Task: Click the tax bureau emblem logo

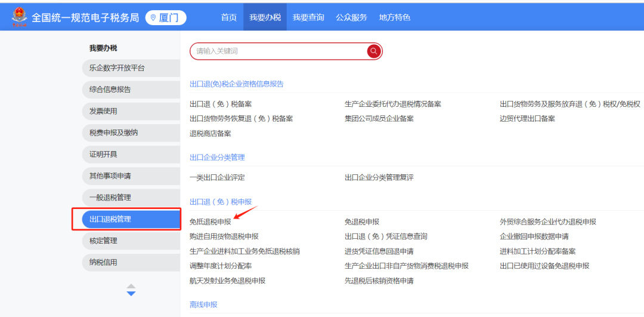Action: pos(19,17)
